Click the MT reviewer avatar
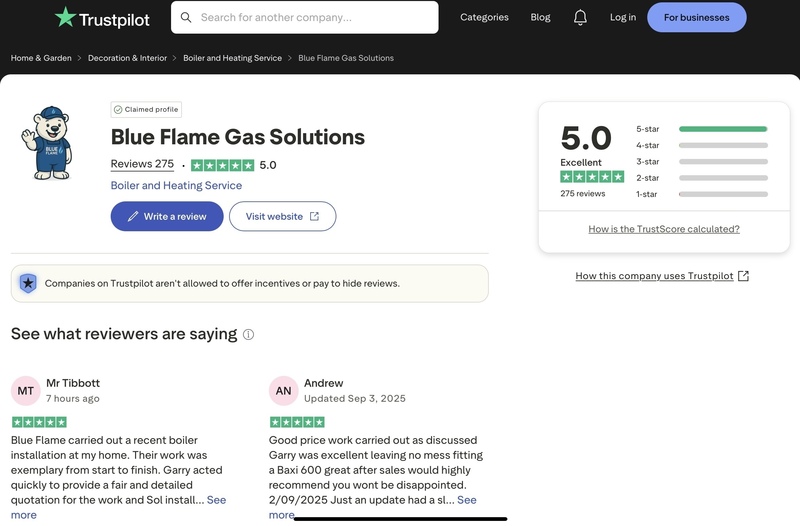Viewport: 800px width, 526px height. pyautogui.click(x=26, y=391)
